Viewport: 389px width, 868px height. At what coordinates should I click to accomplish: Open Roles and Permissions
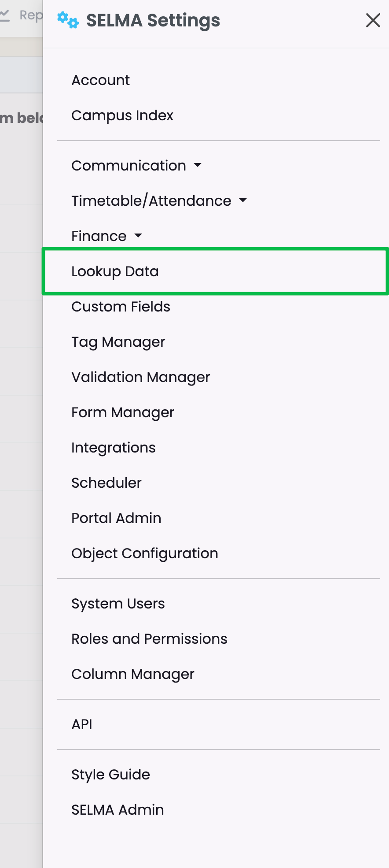coord(149,639)
